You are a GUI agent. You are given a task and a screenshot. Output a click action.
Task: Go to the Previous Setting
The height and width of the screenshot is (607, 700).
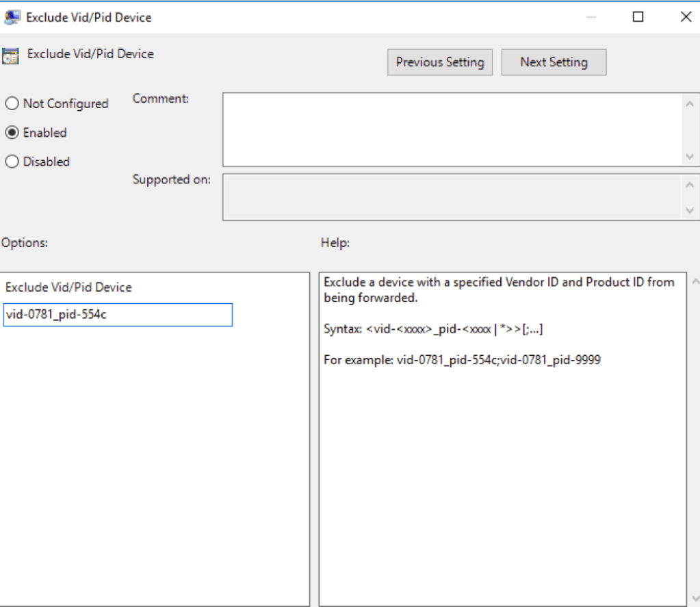pyautogui.click(x=439, y=62)
